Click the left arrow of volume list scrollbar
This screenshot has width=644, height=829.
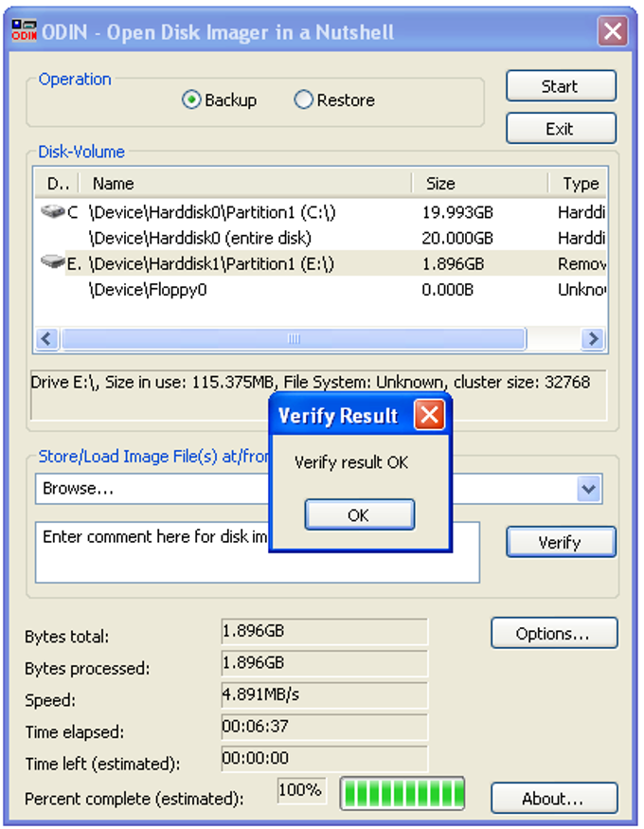point(47,338)
